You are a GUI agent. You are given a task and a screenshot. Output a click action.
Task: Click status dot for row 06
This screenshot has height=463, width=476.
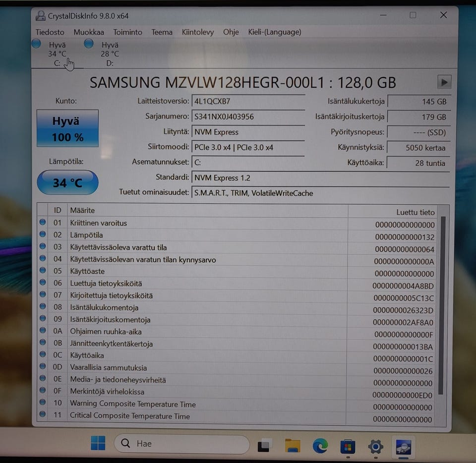[x=43, y=282]
